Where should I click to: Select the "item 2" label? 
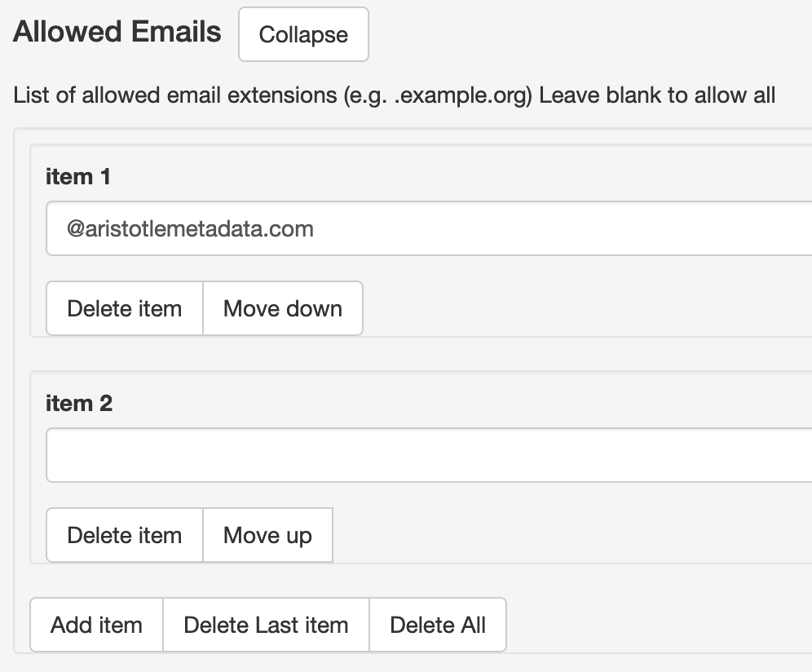click(x=79, y=404)
